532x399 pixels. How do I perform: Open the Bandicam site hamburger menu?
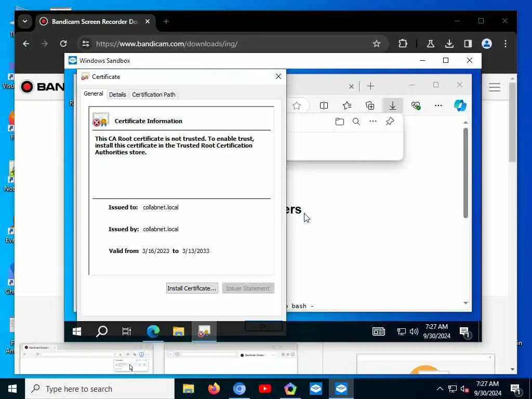click(495, 87)
